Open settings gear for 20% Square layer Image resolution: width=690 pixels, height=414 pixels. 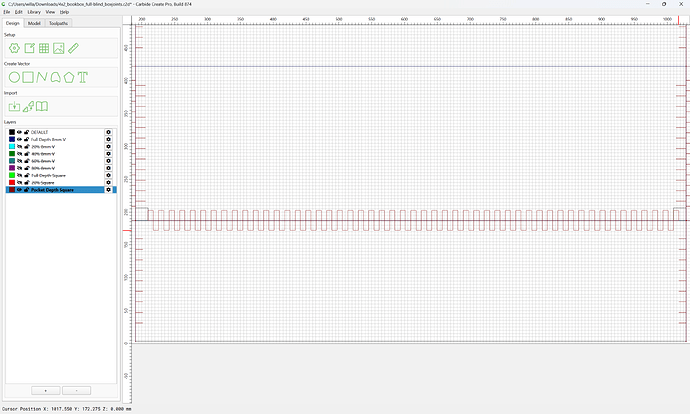point(109,183)
